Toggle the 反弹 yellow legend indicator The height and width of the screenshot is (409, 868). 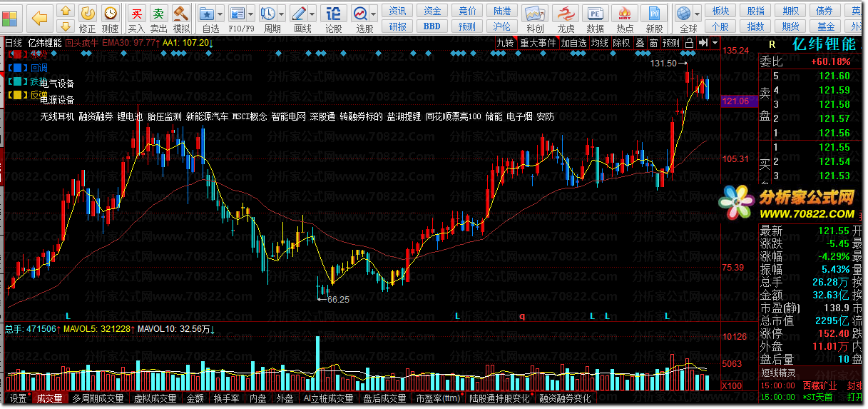pos(27,94)
